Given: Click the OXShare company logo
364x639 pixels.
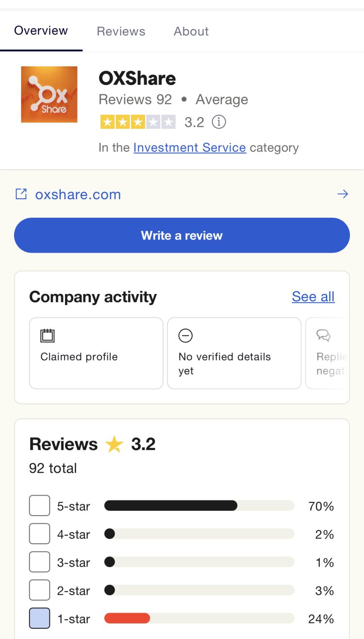Looking at the screenshot, I should pyautogui.click(x=49, y=94).
